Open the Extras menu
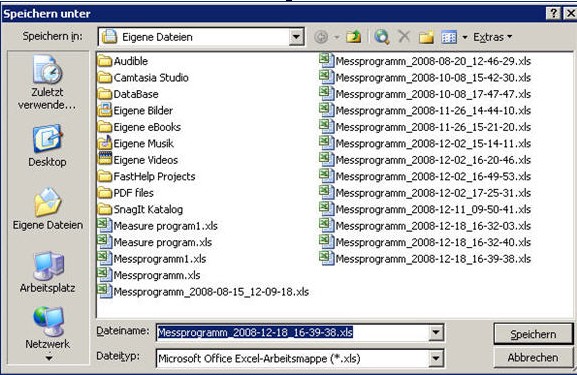577x375 pixels. [x=492, y=37]
